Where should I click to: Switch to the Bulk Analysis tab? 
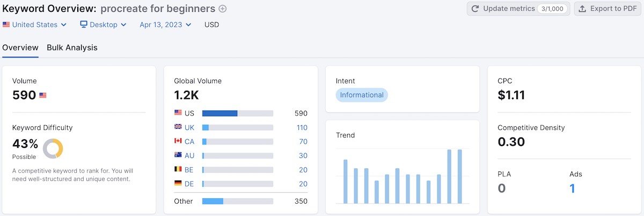pyautogui.click(x=72, y=47)
